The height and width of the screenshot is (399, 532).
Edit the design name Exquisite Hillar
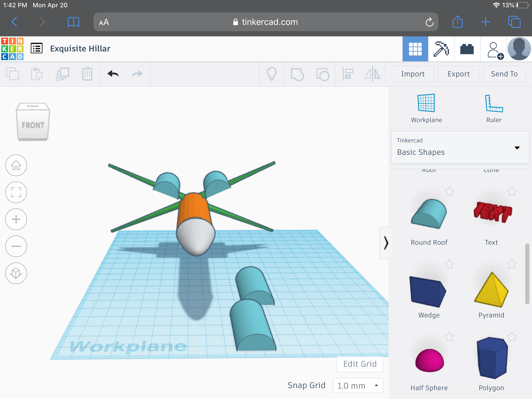80,49
